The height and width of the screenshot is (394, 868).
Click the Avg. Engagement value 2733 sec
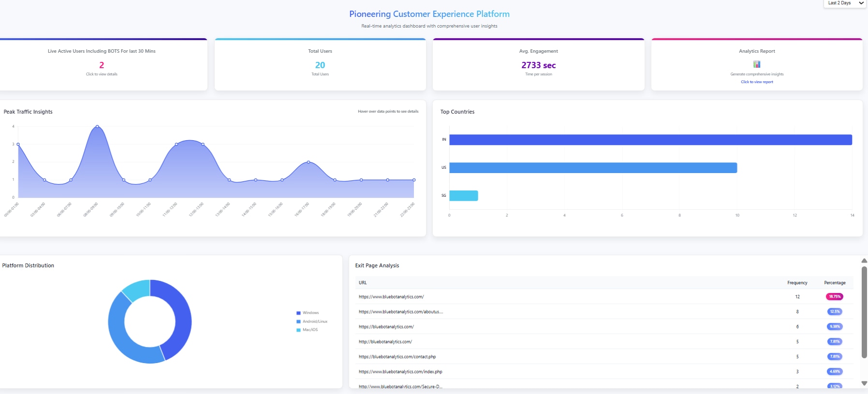pos(538,65)
